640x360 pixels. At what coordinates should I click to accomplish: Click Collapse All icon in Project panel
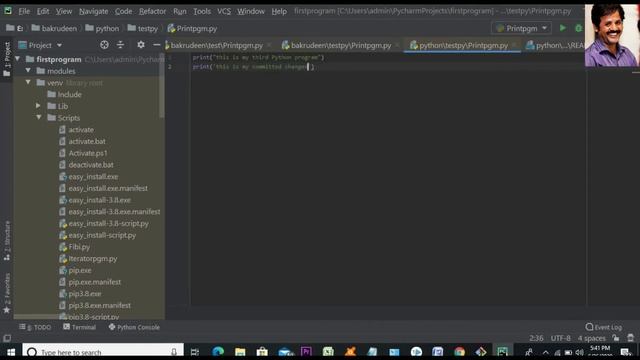(120, 45)
